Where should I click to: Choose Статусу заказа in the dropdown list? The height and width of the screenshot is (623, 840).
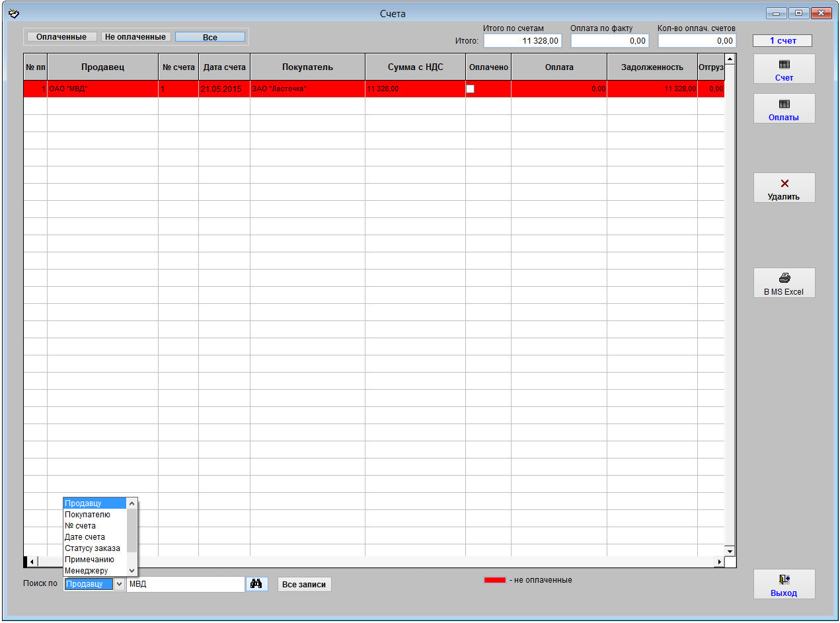click(x=95, y=548)
